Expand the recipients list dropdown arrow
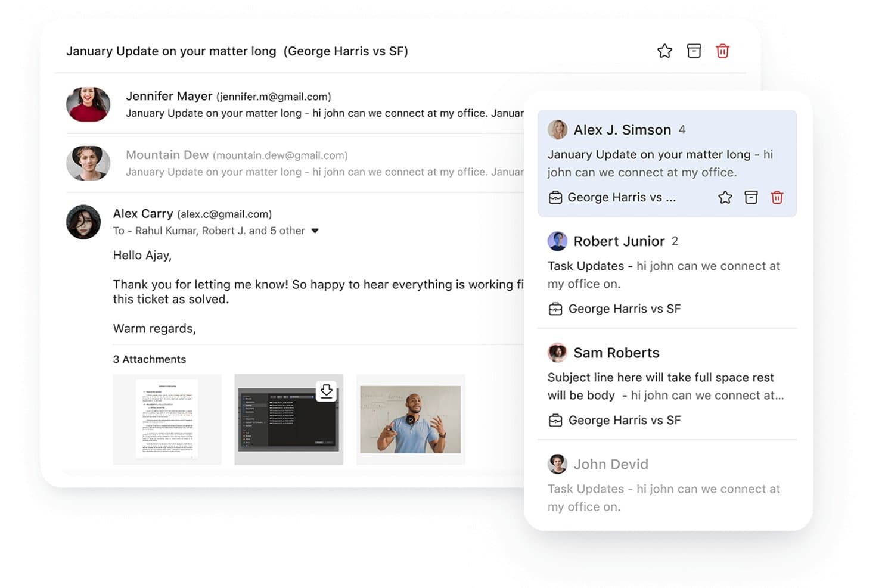882x588 pixels. pyautogui.click(x=315, y=231)
